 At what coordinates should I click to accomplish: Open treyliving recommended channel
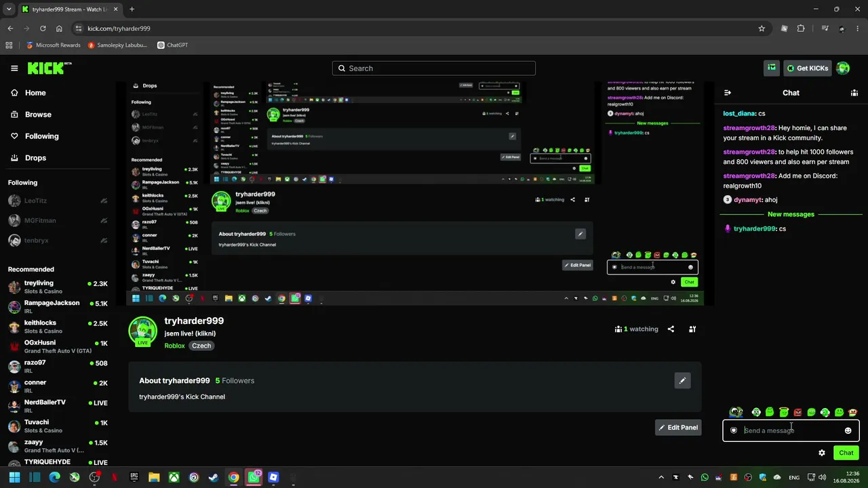[57, 287]
